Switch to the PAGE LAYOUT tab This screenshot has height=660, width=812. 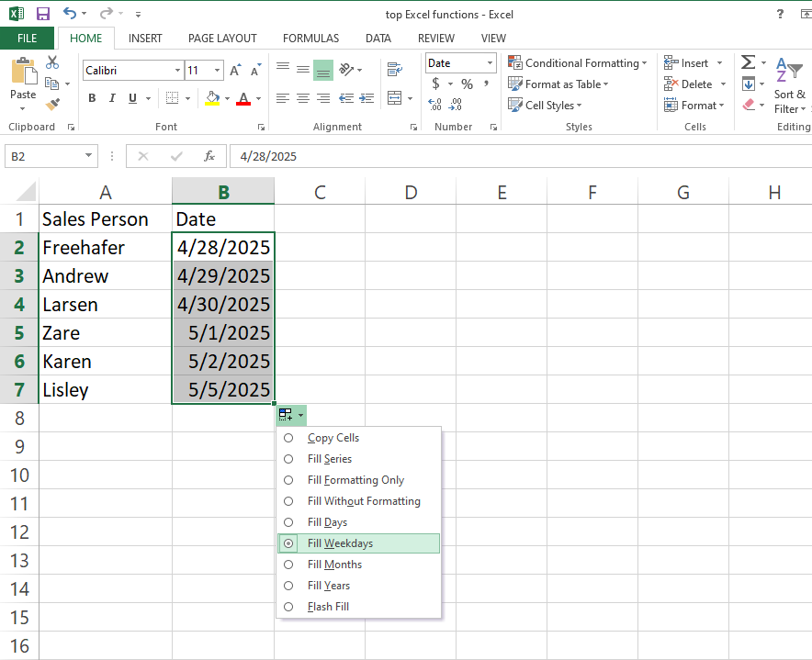click(222, 39)
